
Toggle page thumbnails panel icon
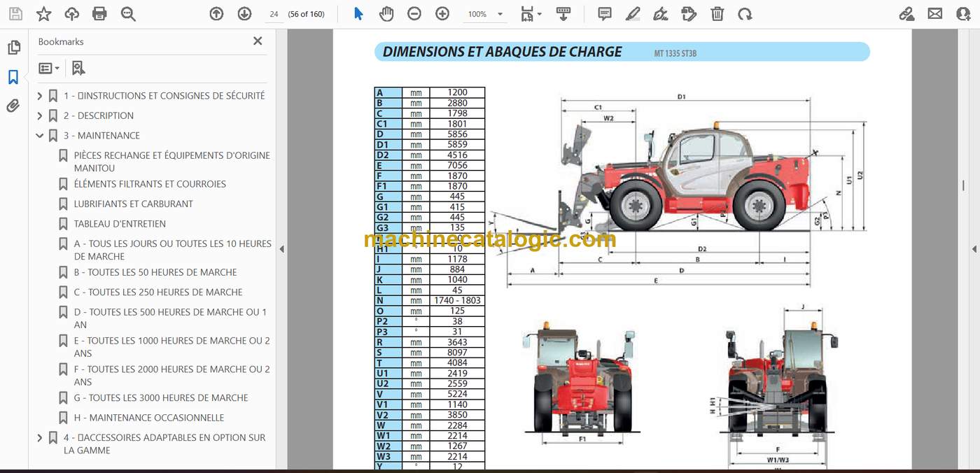point(13,48)
